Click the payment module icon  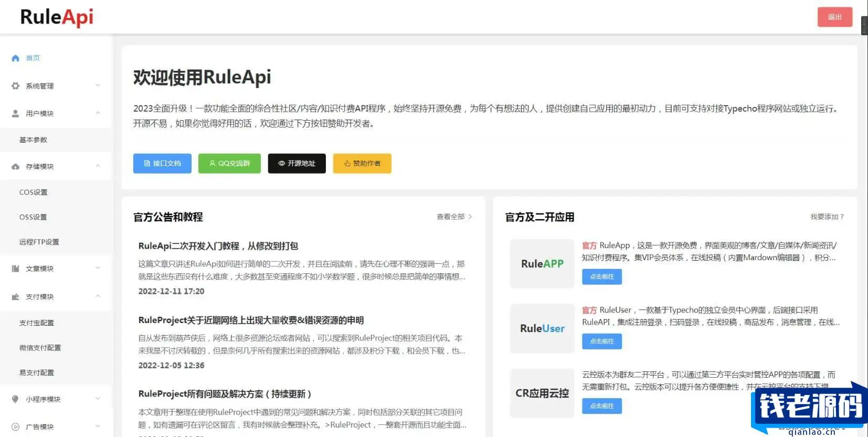[x=15, y=296]
